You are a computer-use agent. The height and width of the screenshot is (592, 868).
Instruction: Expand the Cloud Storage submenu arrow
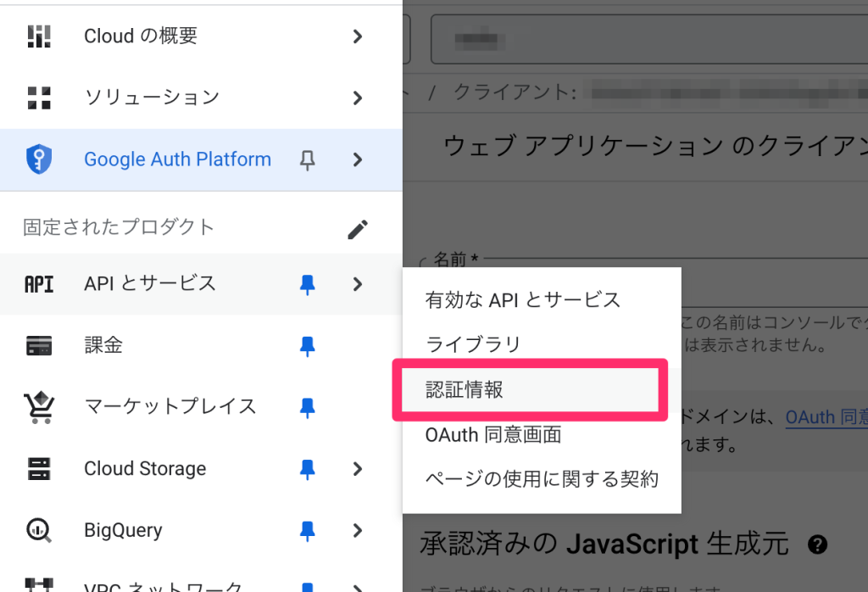point(358,469)
